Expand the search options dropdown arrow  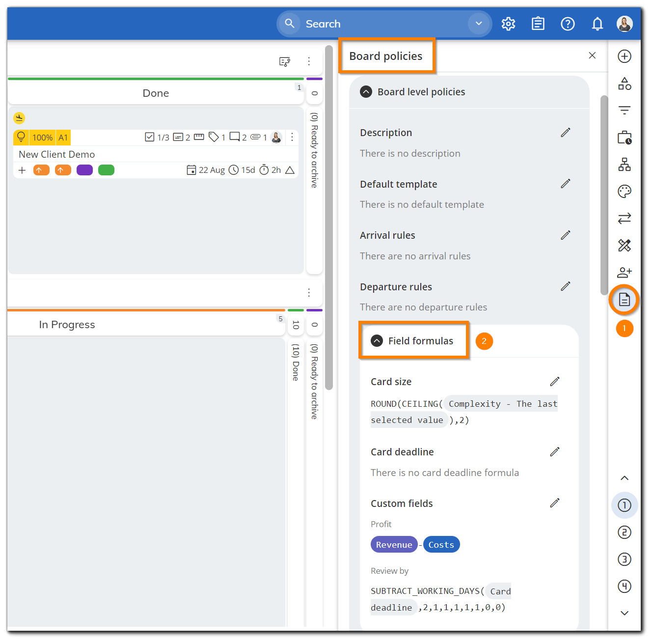tap(479, 24)
